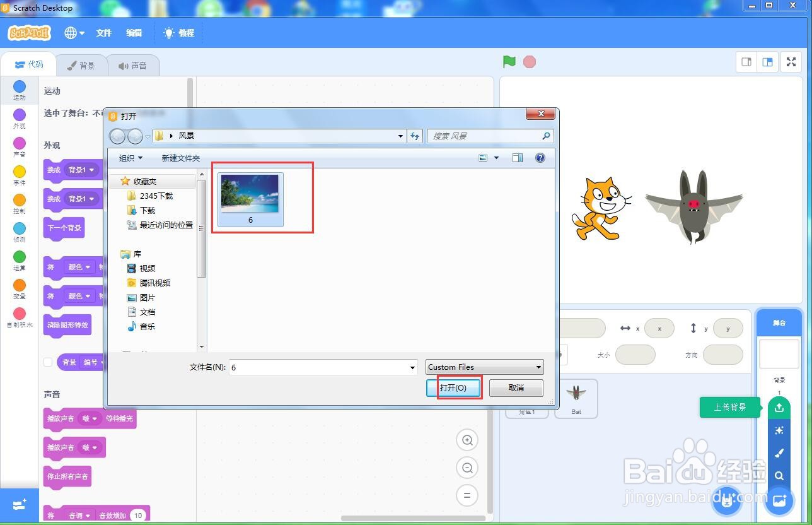Click the search backdrop icon

click(x=779, y=476)
